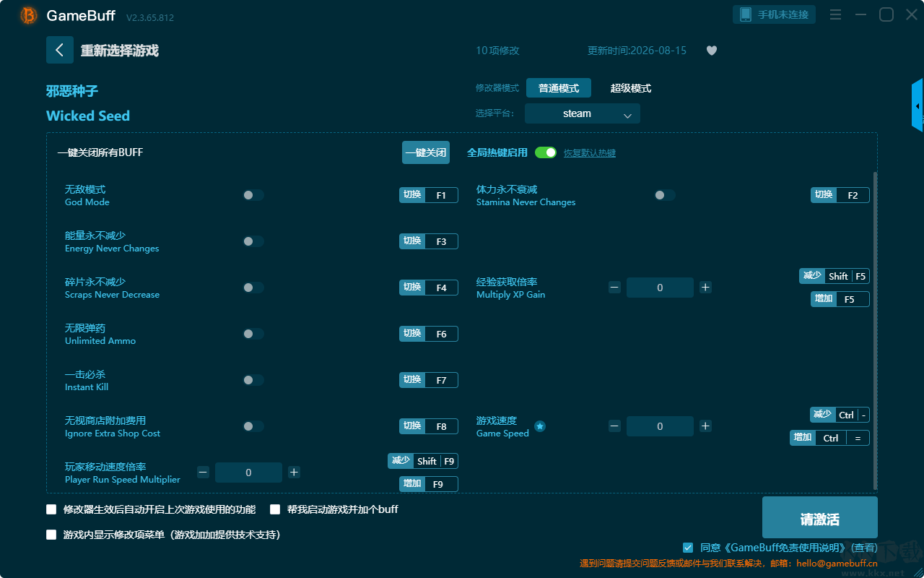Click XP Gain increase F5 hotkey
This screenshot has height=578, width=924.
pos(840,299)
